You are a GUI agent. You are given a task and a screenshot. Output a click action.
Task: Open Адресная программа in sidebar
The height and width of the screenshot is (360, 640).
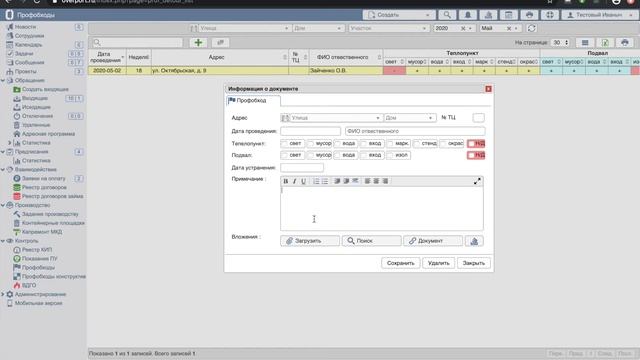coord(48,134)
